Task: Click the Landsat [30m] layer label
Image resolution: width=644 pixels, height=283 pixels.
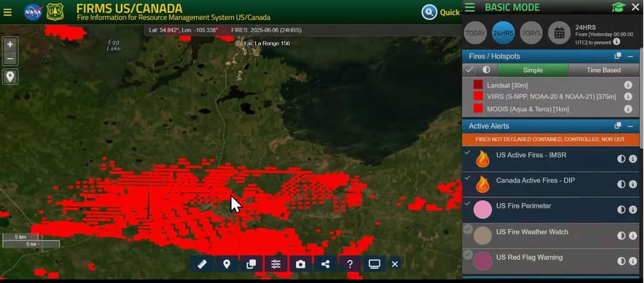Action: (507, 85)
